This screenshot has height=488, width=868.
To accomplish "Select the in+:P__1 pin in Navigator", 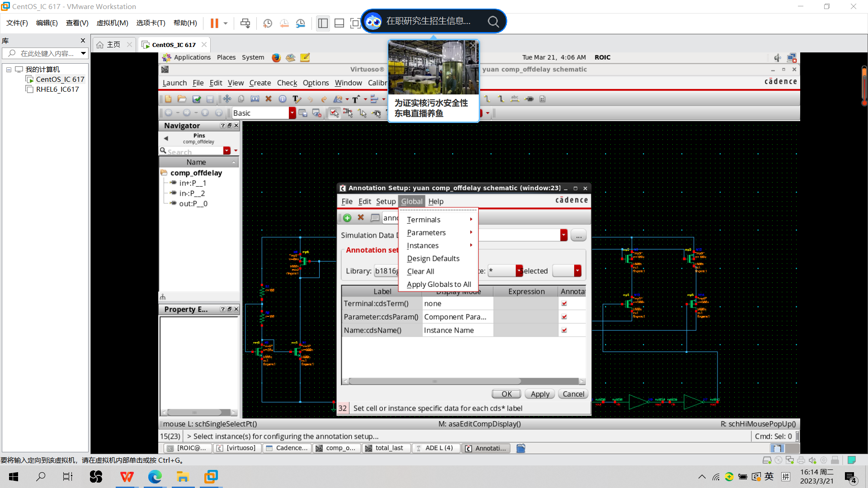I will 193,183.
